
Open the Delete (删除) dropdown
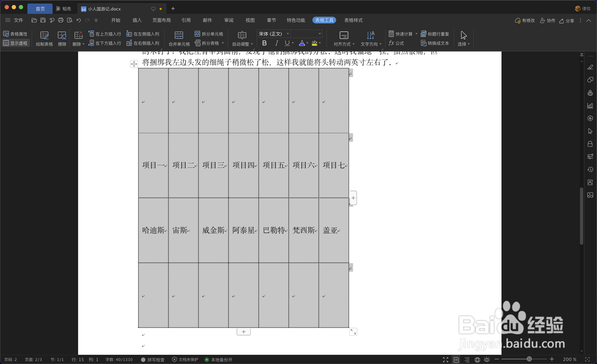point(78,39)
